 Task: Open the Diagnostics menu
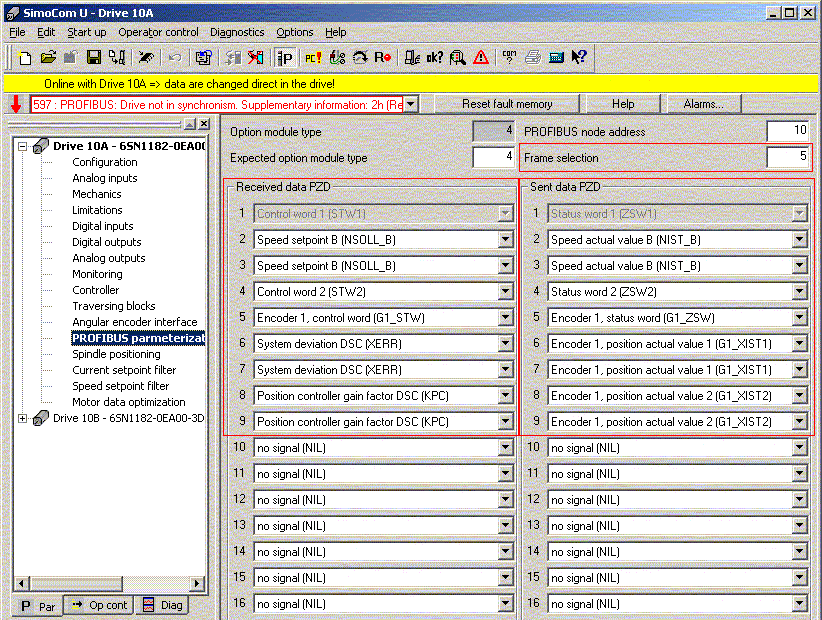click(x=237, y=32)
